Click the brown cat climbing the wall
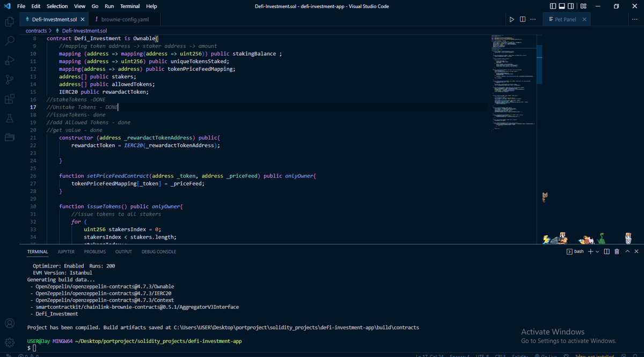The image size is (644, 357). [x=545, y=197]
